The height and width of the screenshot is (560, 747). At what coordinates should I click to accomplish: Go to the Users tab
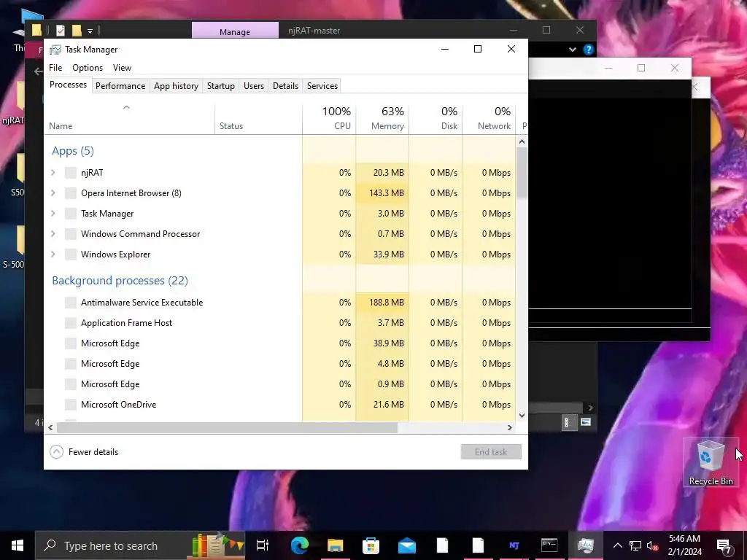[253, 86]
